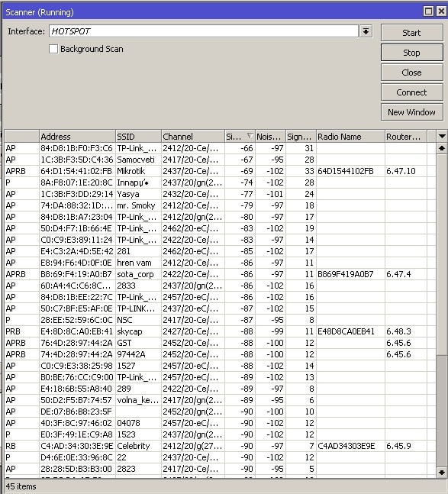448x494 pixels.
Task: Click RouterOS version 6.45.9
Action: pyautogui.click(x=398, y=446)
